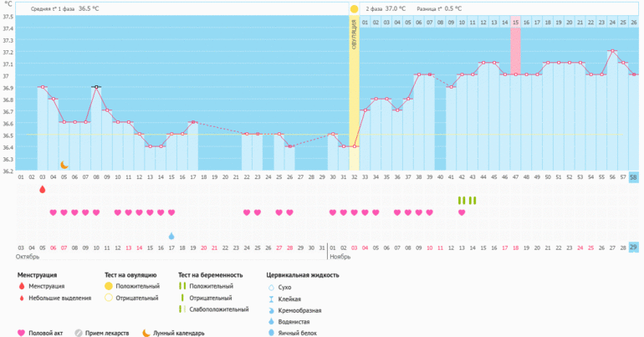The height and width of the screenshot is (337, 644).
Task: Click the orange moon calendar icon on chart
Action: coord(64,166)
